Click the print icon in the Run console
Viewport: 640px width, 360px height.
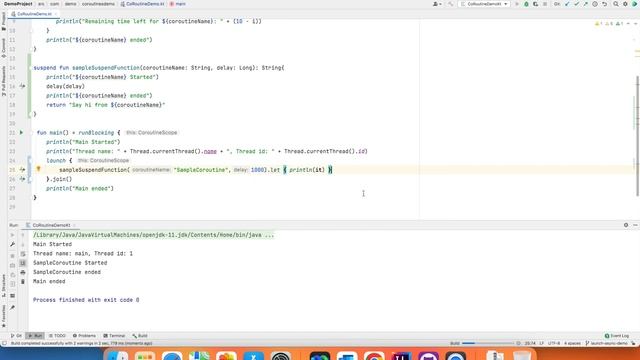(x=23, y=272)
